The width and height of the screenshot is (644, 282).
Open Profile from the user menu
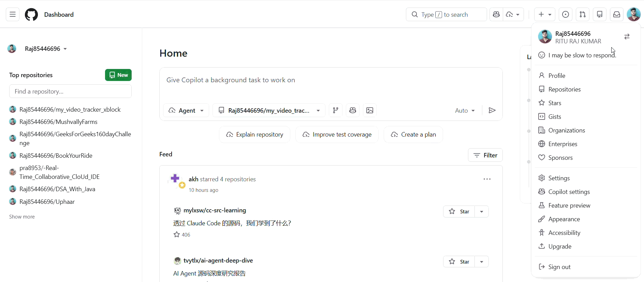(586, 75)
